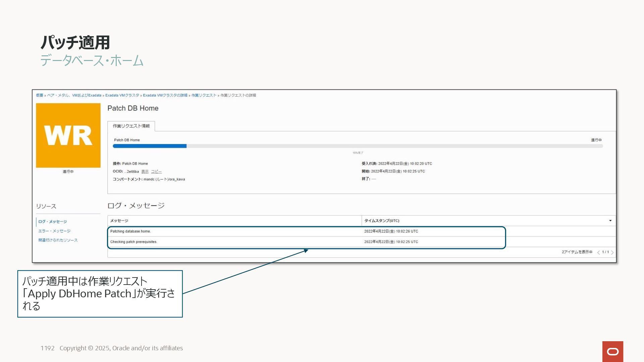Open 関連付けられたリソース sidebar link
Viewport: 644px width, 362px height.
coord(58,240)
